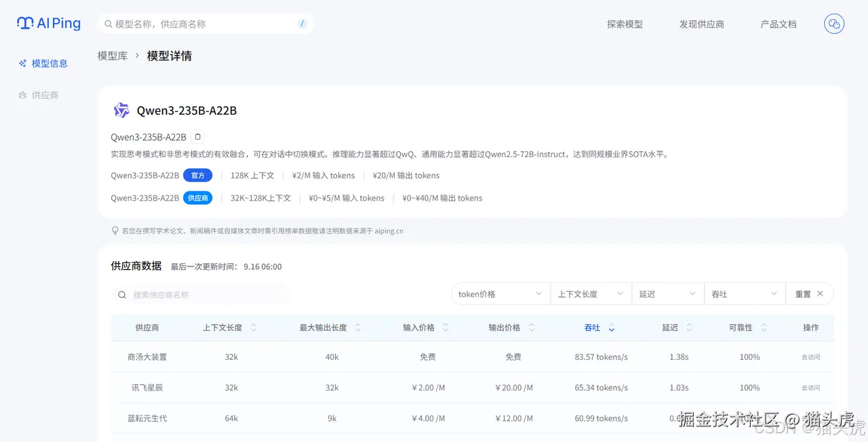
Task: Click the ¥4.00 /M input price
Action: point(428,418)
